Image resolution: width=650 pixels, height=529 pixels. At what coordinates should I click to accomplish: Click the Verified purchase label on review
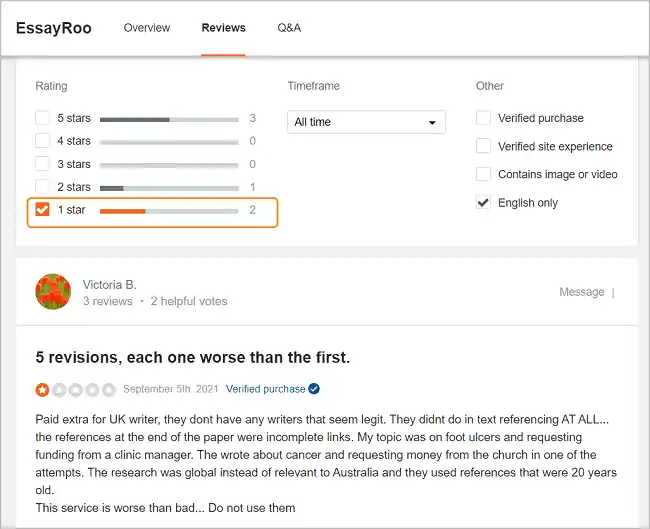click(x=265, y=389)
